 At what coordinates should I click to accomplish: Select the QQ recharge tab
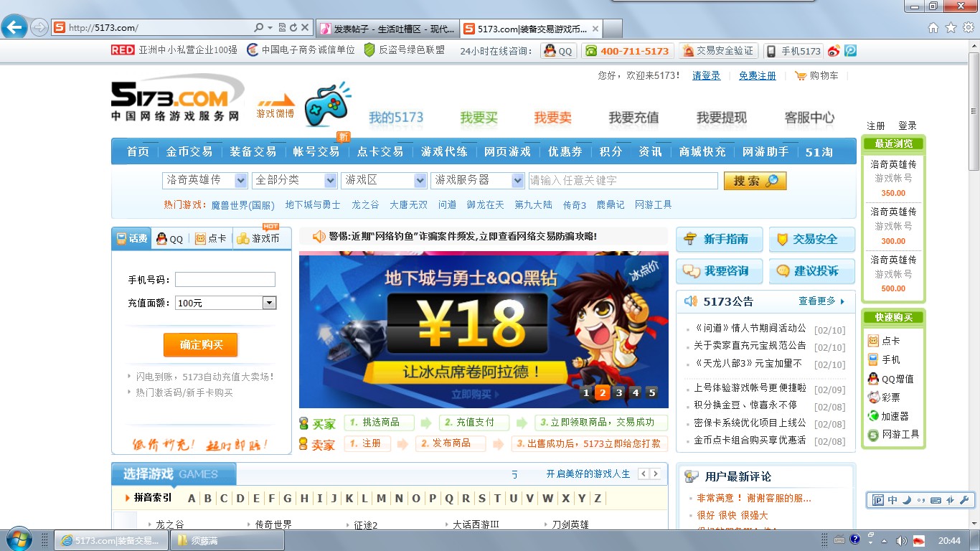pos(170,239)
